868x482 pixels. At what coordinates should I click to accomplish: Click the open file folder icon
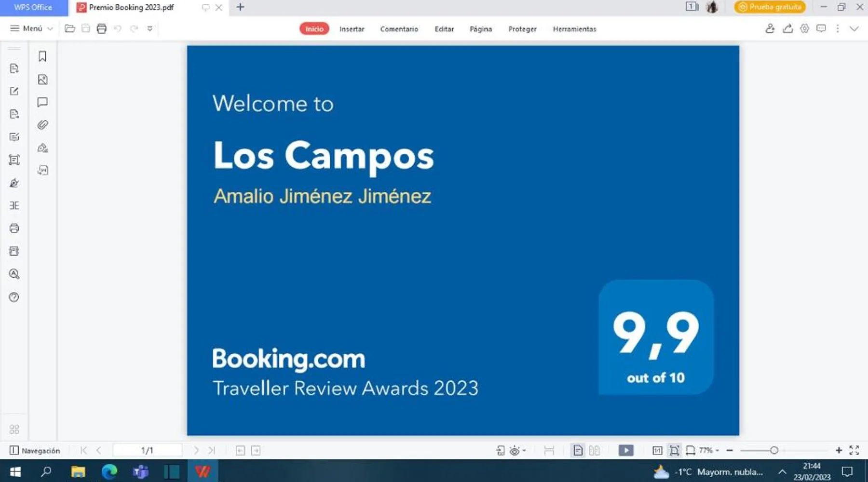70,28
